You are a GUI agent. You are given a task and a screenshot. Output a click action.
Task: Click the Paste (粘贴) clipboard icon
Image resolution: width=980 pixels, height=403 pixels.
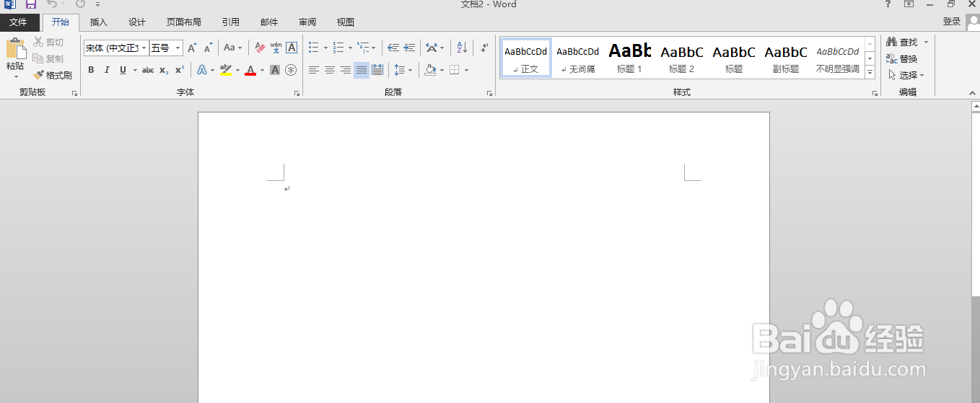point(15,49)
